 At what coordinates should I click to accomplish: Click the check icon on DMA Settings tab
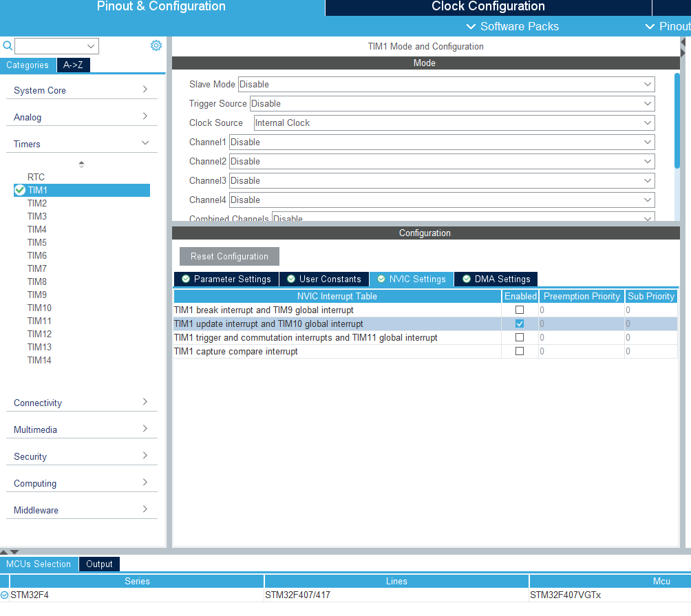pyautogui.click(x=466, y=279)
